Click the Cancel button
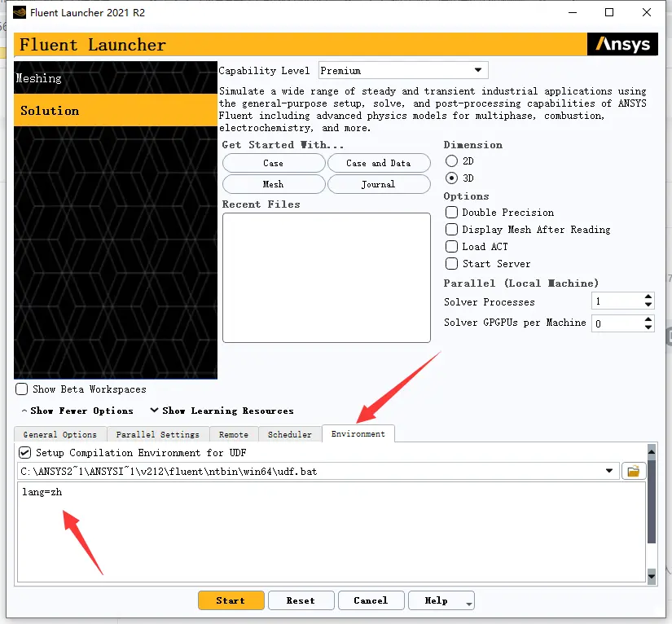The height and width of the screenshot is (624, 672). click(x=371, y=600)
